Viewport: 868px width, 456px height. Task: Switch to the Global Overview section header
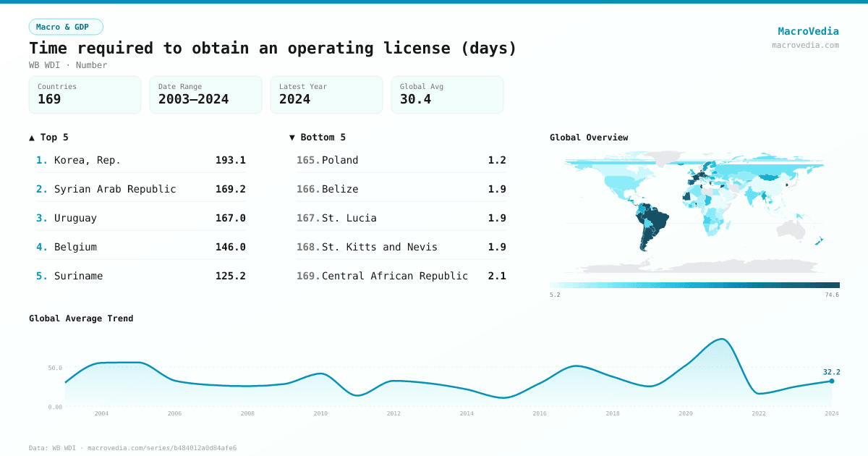coord(589,137)
